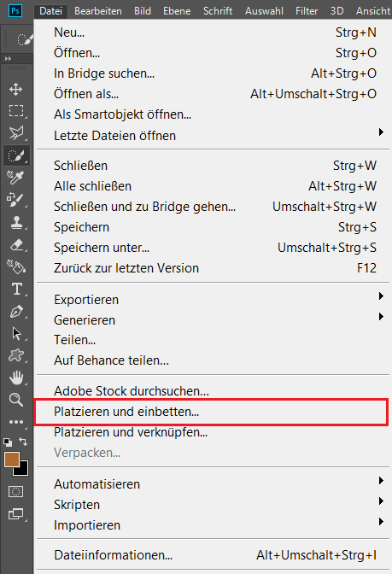Select the Polygonal Lasso tool

tap(15, 133)
